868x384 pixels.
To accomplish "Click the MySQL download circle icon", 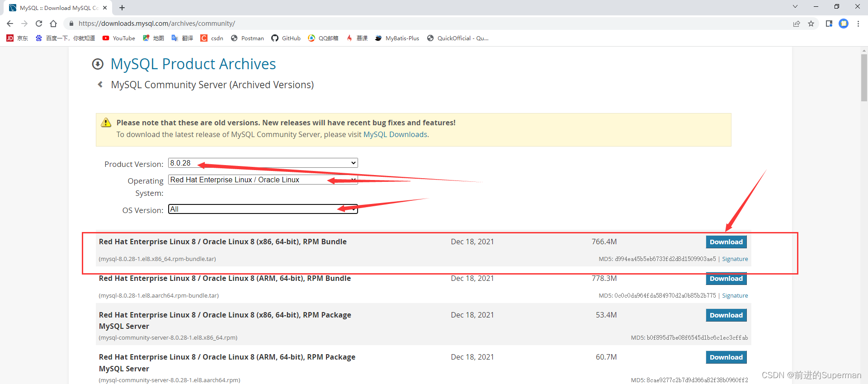I will [98, 64].
